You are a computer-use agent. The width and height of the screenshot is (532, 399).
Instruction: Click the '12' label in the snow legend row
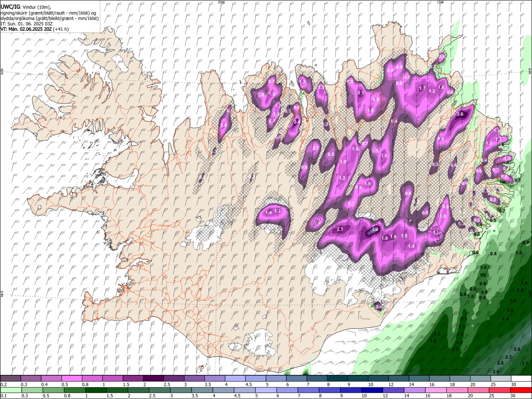[391, 384]
